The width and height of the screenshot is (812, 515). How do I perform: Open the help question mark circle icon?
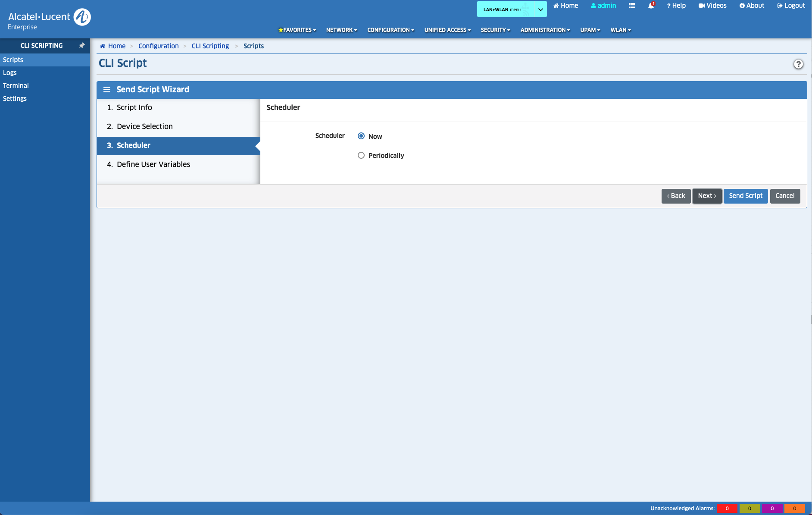pyautogui.click(x=798, y=64)
